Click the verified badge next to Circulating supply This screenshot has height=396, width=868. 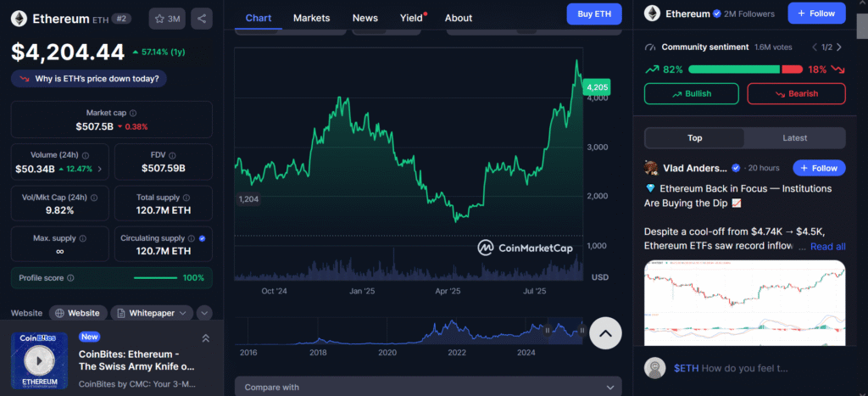click(x=202, y=238)
